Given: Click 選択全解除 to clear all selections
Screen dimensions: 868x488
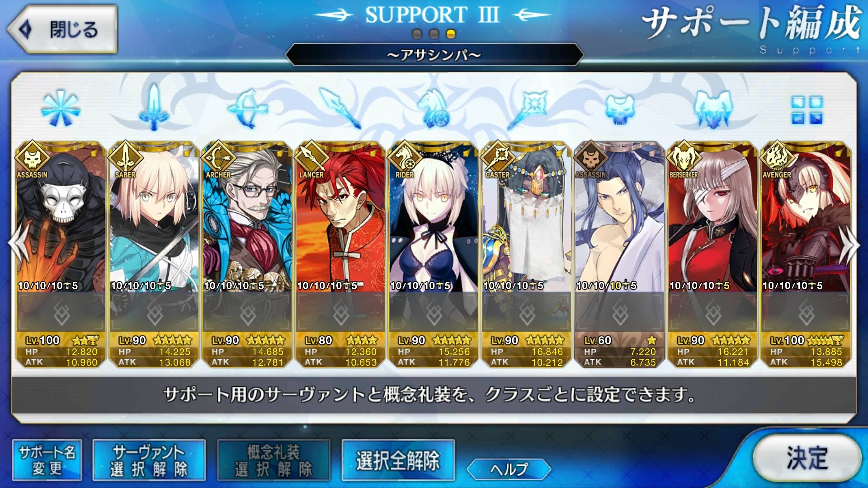Looking at the screenshot, I should (398, 460).
